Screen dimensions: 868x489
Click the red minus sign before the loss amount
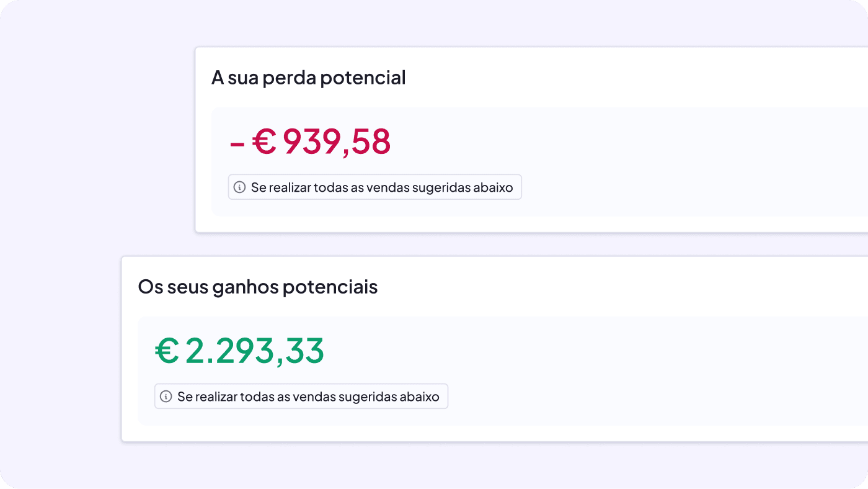click(x=237, y=143)
